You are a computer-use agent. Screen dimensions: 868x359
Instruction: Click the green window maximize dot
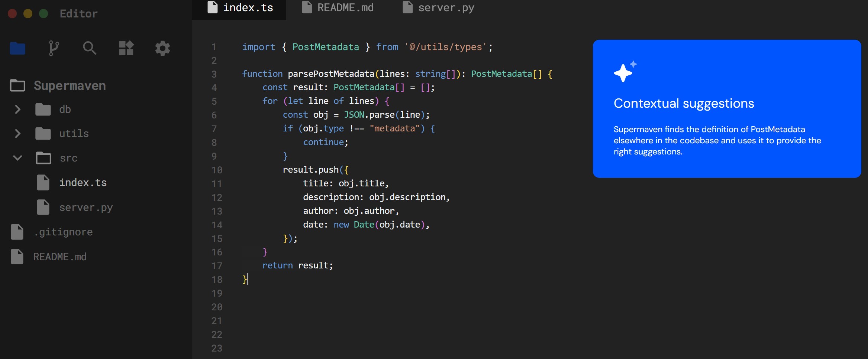point(43,14)
